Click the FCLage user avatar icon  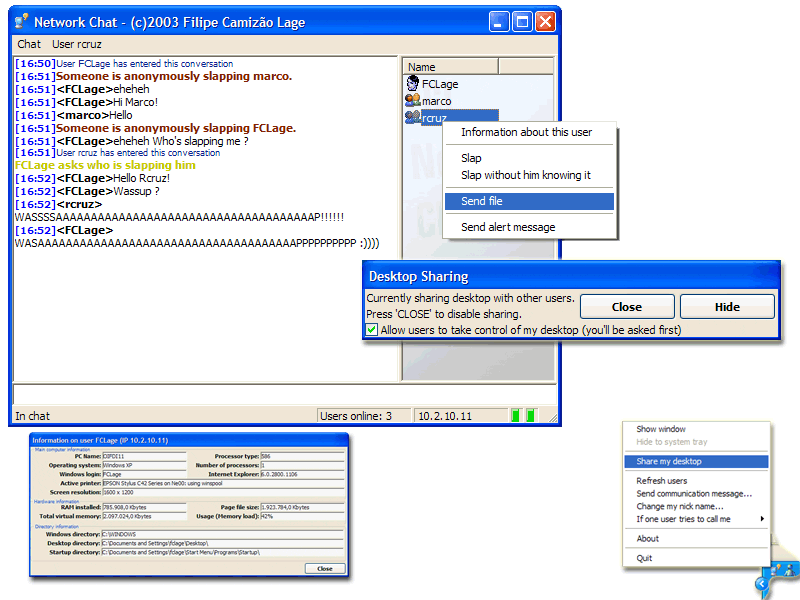coord(412,85)
